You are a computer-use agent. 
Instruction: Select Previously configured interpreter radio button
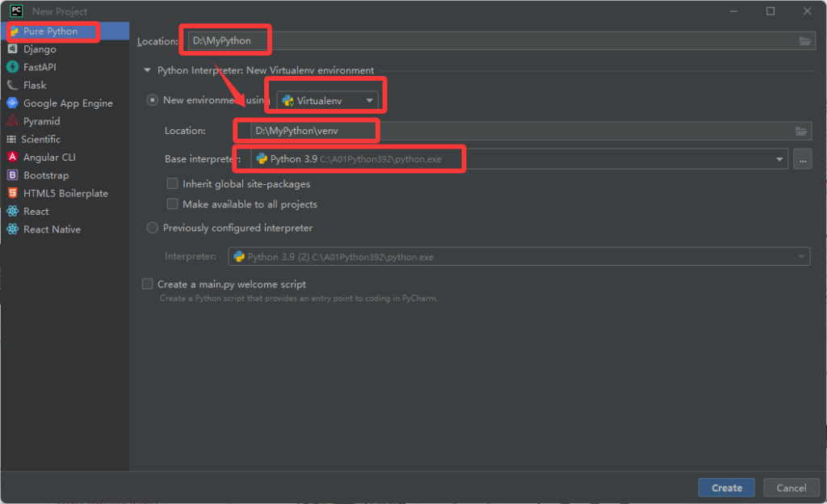[x=152, y=228]
